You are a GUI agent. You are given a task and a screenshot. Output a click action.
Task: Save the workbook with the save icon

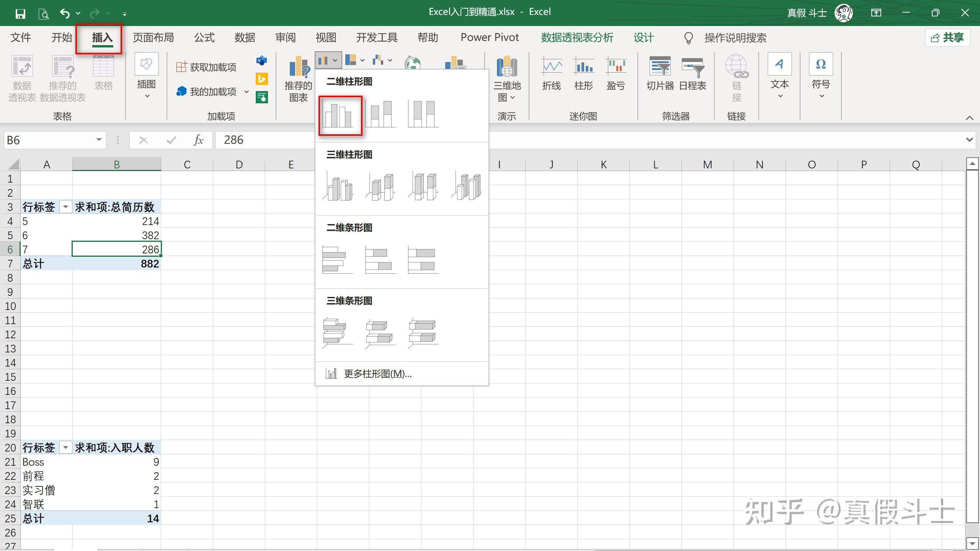pyautogui.click(x=20, y=14)
